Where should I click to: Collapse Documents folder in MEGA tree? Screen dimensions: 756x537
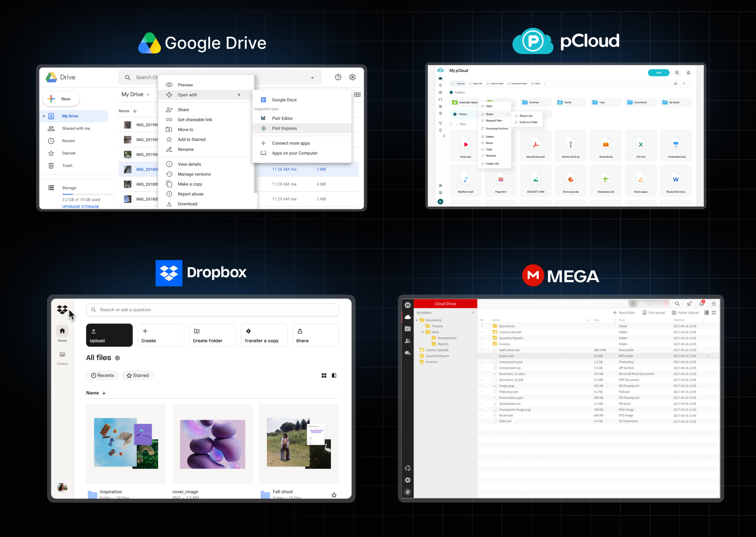pyautogui.click(x=417, y=320)
